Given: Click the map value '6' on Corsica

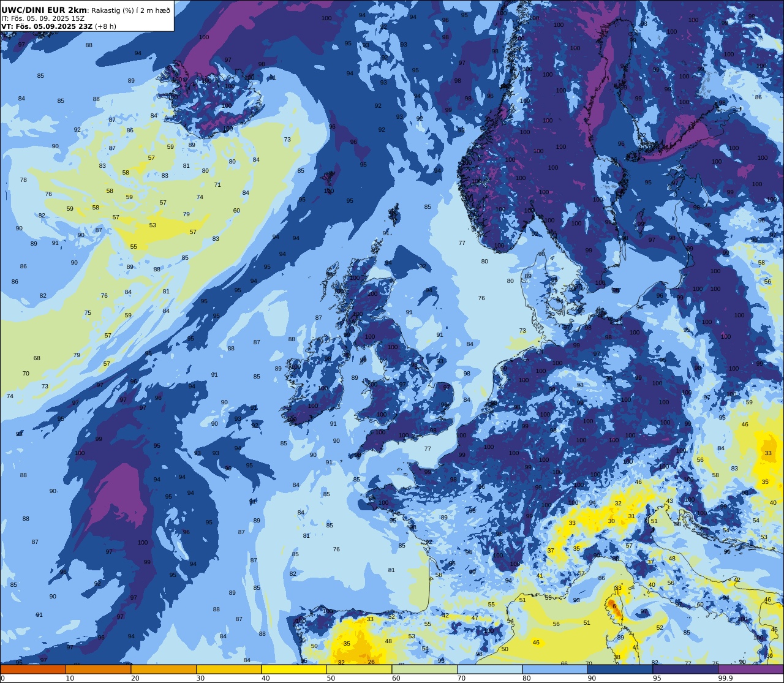Looking at the screenshot, I should [614, 606].
